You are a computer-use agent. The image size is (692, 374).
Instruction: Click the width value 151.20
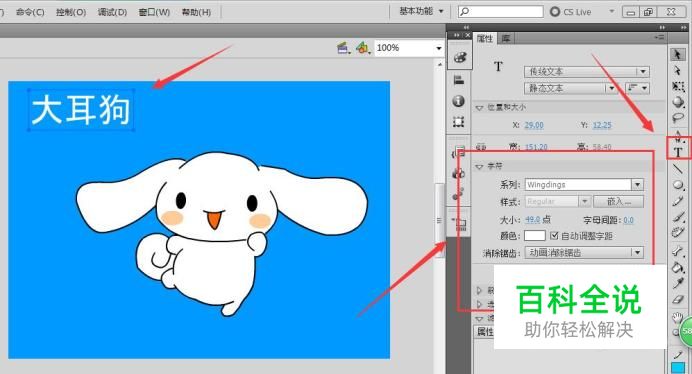[536, 147]
